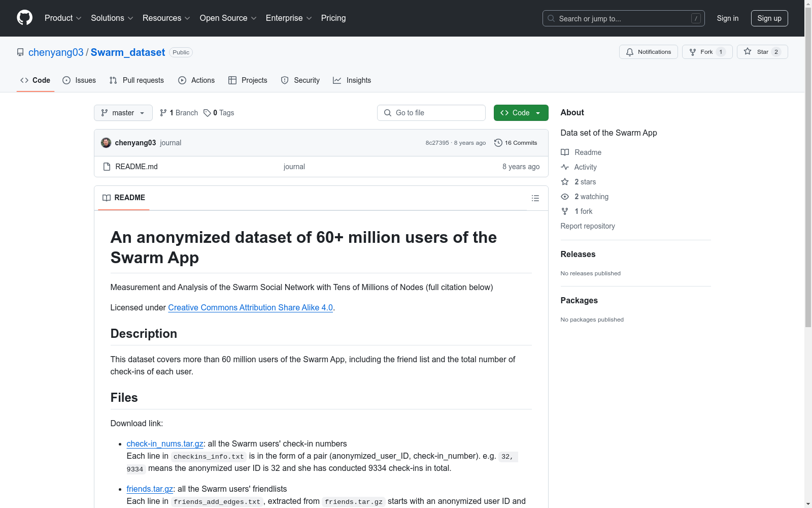Click the star icon in Star button
The width and height of the screenshot is (812, 508).
point(748,51)
